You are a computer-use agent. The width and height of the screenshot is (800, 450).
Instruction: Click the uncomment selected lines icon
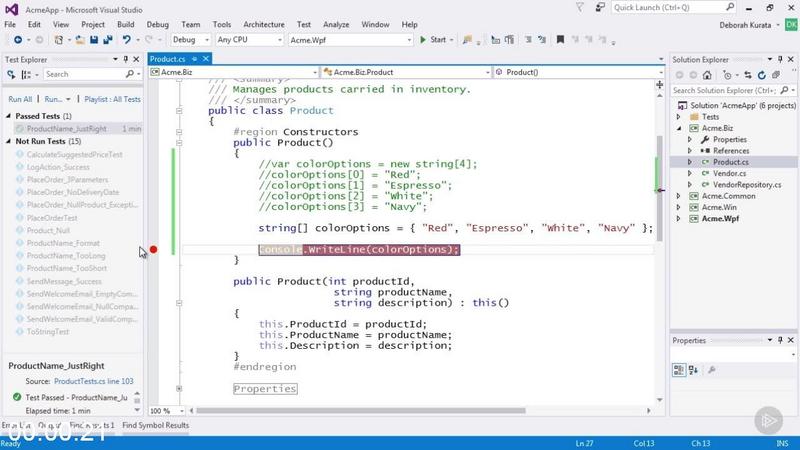542,39
